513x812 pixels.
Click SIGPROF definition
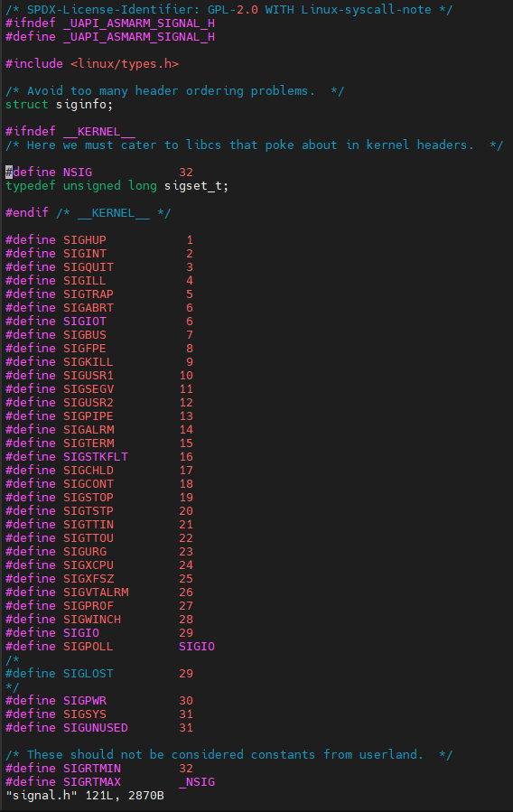pyautogui.click(x=99, y=605)
